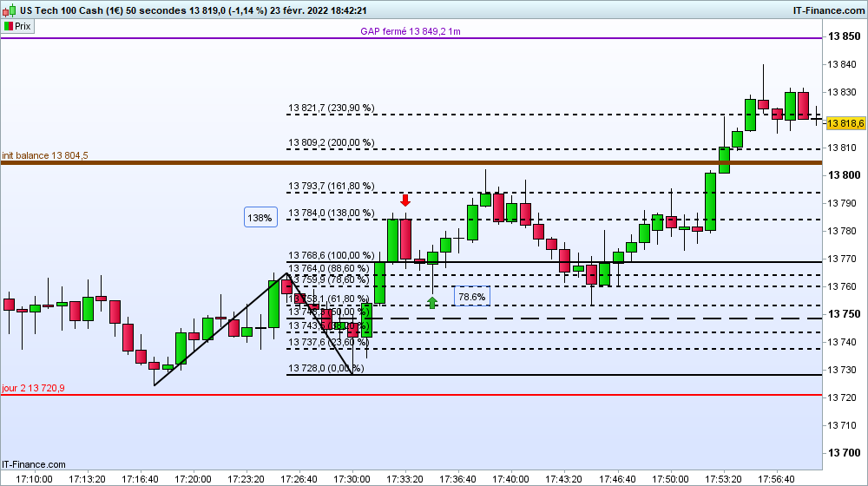868x486 pixels.
Task: Click the 17:43:20 time axis label
Action: (563, 479)
